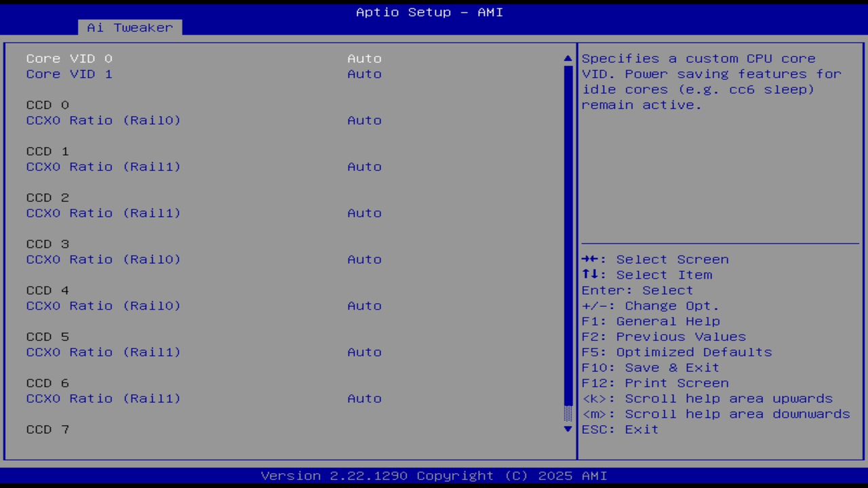Click the scrollbar up arrow
The height and width of the screenshot is (488, 868).
tap(567, 58)
